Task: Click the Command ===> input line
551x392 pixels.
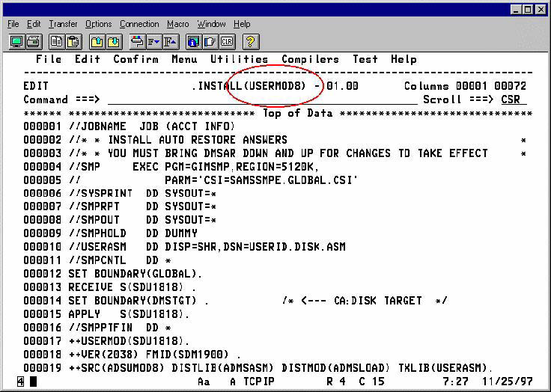Action: click(262, 99)
